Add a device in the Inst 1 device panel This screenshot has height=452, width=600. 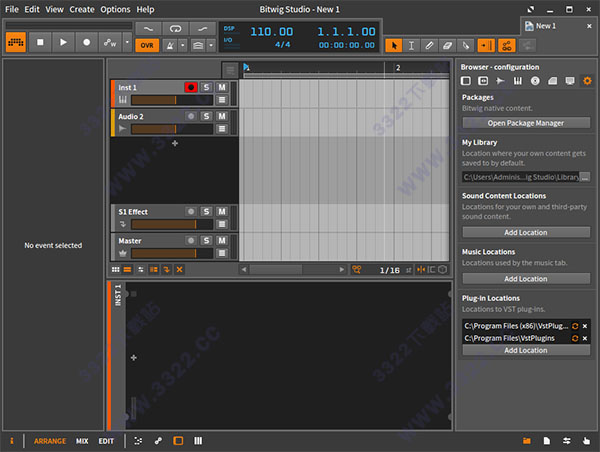134,358
